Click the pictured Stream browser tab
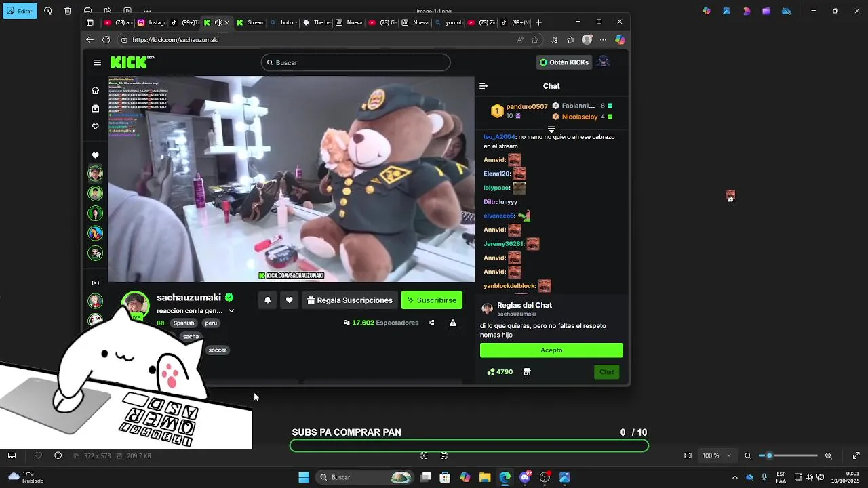 250,22
